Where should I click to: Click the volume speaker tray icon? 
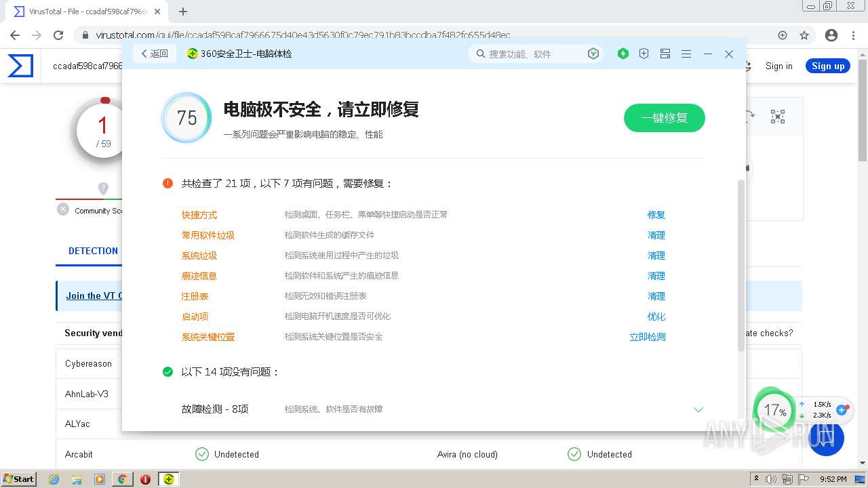771,479
